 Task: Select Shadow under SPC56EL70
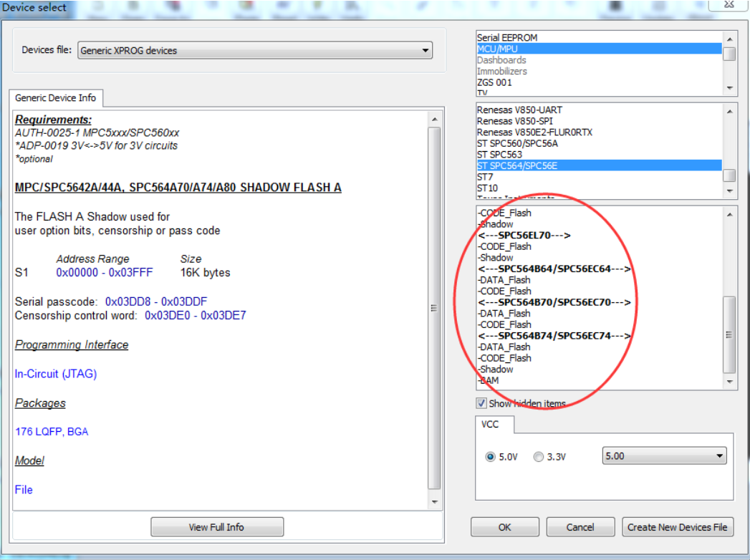[x=599, y=258]
